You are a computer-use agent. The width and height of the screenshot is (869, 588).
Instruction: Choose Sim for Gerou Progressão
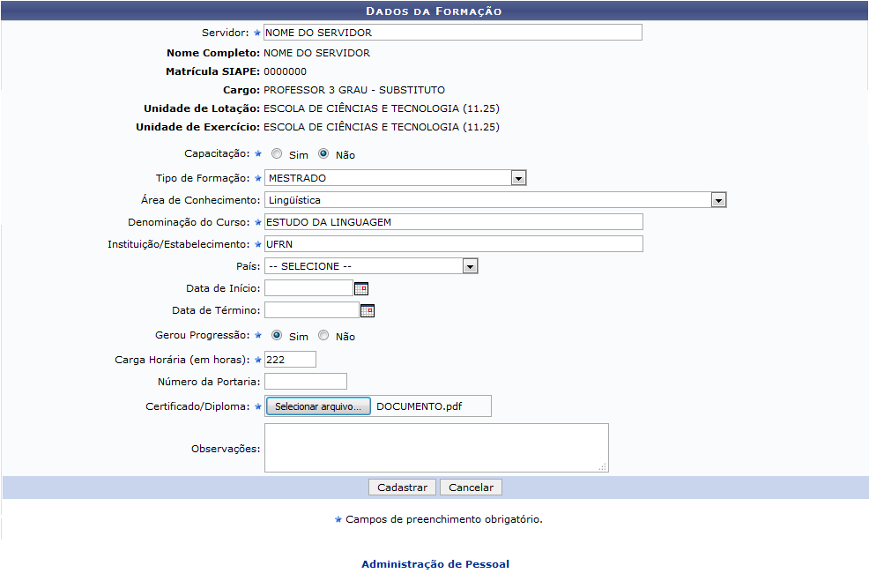click(277, 336)
